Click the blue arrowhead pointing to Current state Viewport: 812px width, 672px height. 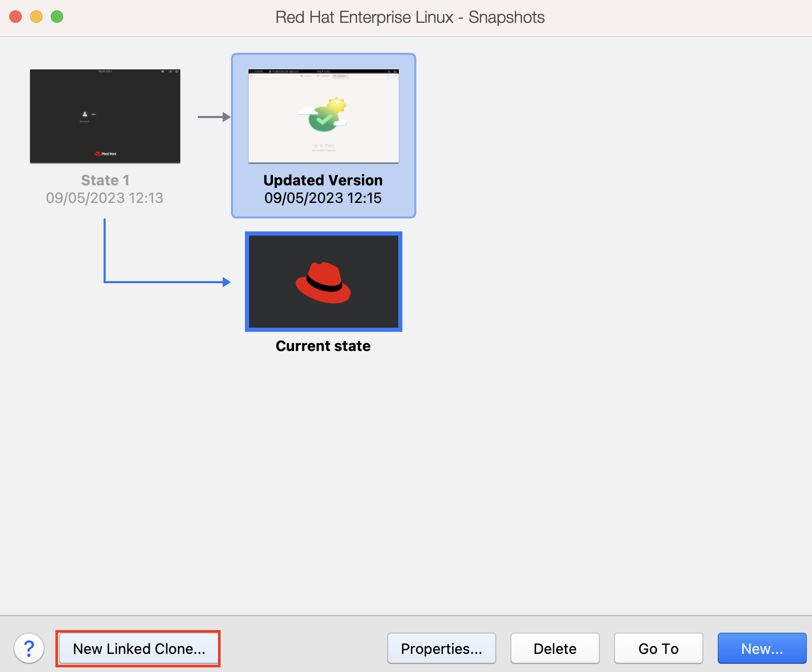coord(226,282)
